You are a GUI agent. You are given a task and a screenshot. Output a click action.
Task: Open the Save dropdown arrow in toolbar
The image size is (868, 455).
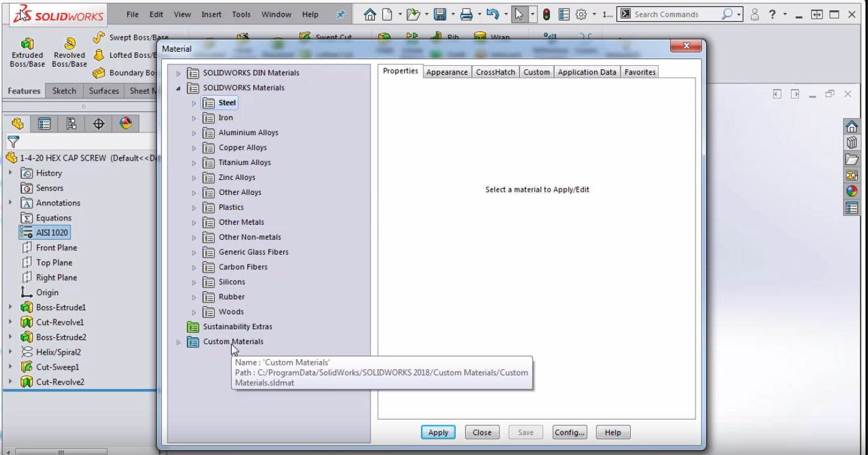pos(453,14)
